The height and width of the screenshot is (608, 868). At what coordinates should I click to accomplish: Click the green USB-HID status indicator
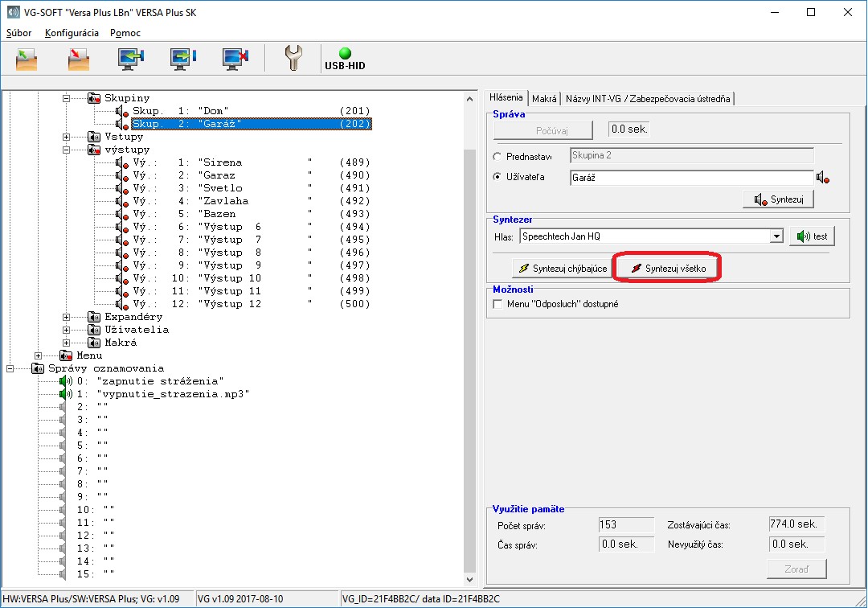point(345,54)
